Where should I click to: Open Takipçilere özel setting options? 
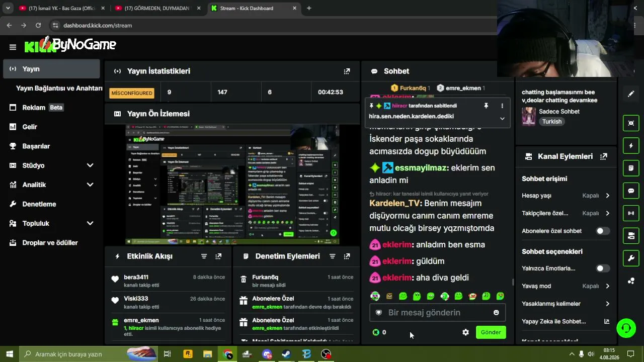click(566, 213)
